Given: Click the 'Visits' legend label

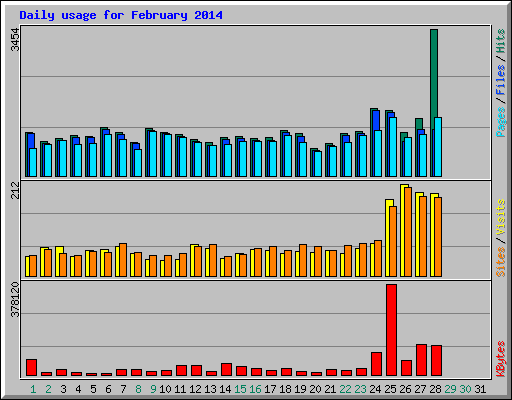Looking at the screenshot, I should [500, 217].
